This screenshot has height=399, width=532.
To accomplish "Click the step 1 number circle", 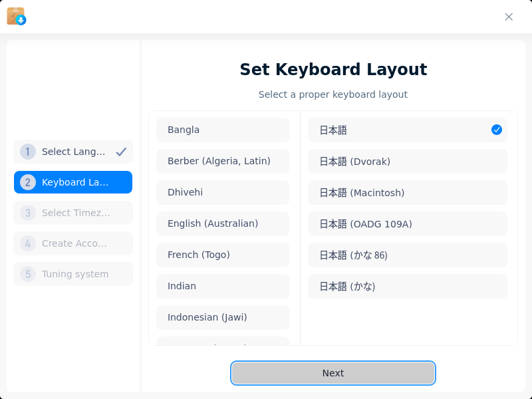I will pos(28,152).
